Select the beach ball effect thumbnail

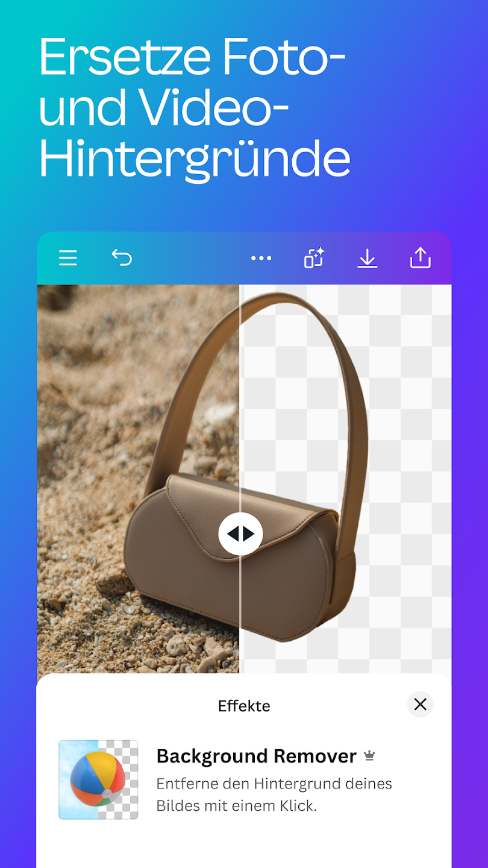click(x=98, y=780)
